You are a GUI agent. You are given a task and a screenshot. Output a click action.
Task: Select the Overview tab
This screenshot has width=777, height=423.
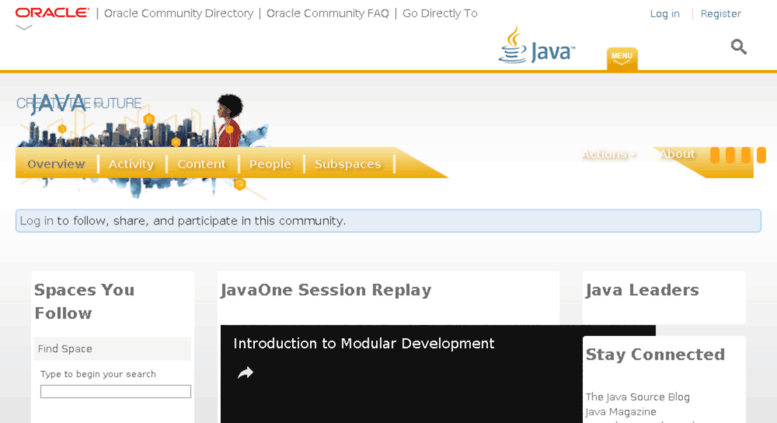tap(56, 164)
